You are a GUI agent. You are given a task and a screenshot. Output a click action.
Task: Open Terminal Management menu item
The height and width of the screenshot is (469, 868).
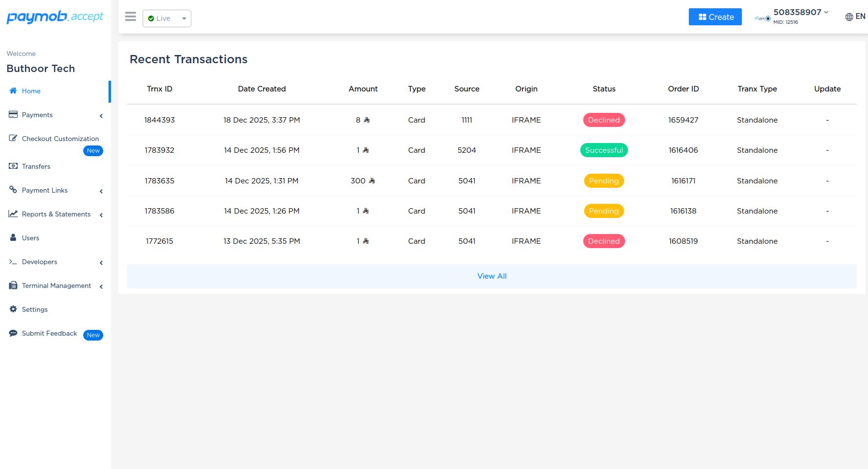[x=56, y=286]
